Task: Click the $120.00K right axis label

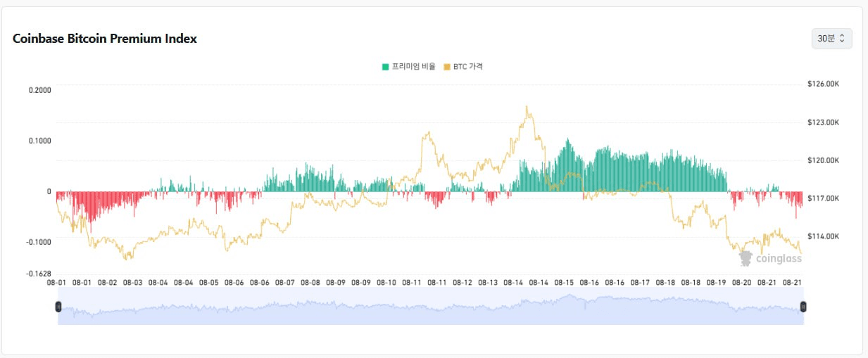Action: tap(824, 160)
